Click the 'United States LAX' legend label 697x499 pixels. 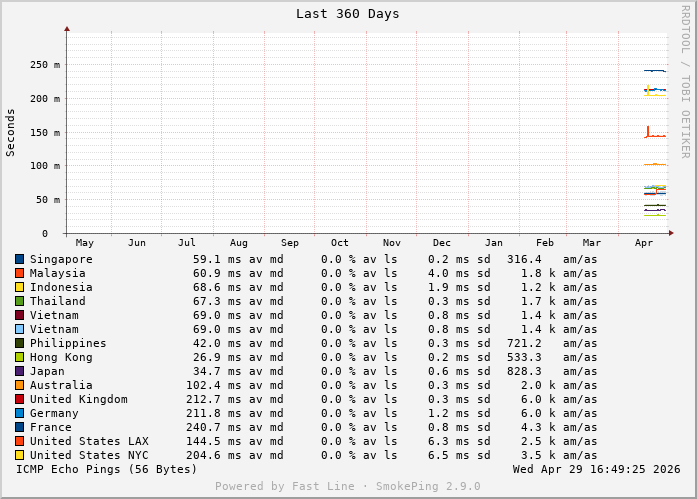click(x=88, y=441)
